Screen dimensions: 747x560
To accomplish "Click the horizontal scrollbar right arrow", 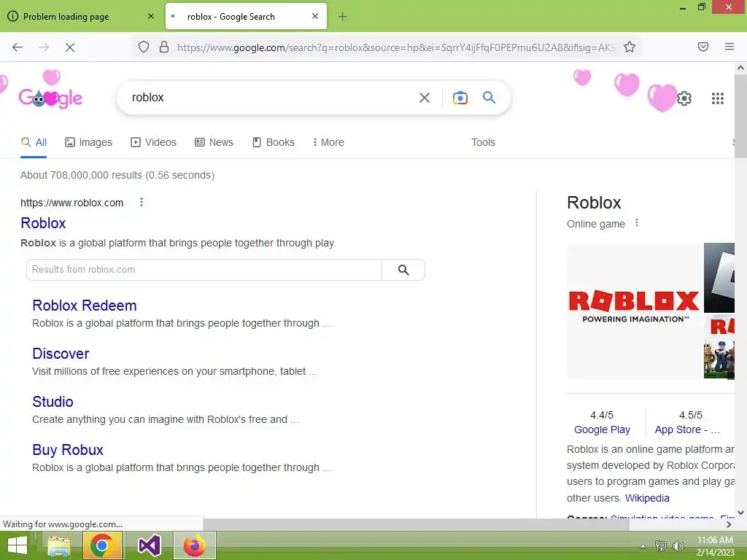I will (x=729, y=525).
